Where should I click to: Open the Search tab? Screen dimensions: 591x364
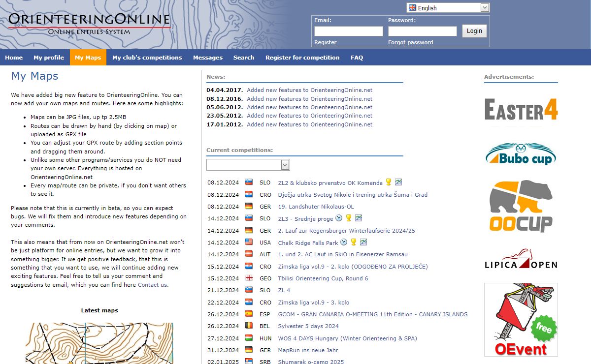(244, 58)
